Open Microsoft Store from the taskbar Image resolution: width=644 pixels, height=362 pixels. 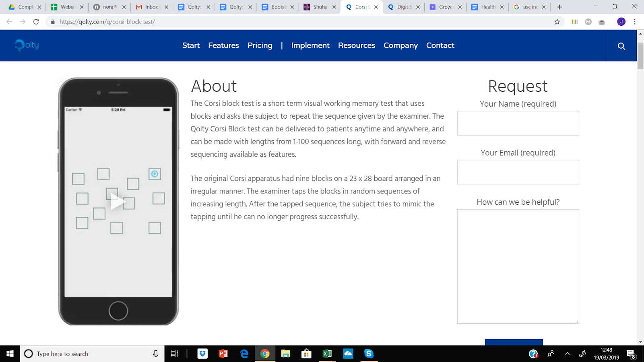click(306, 354)
